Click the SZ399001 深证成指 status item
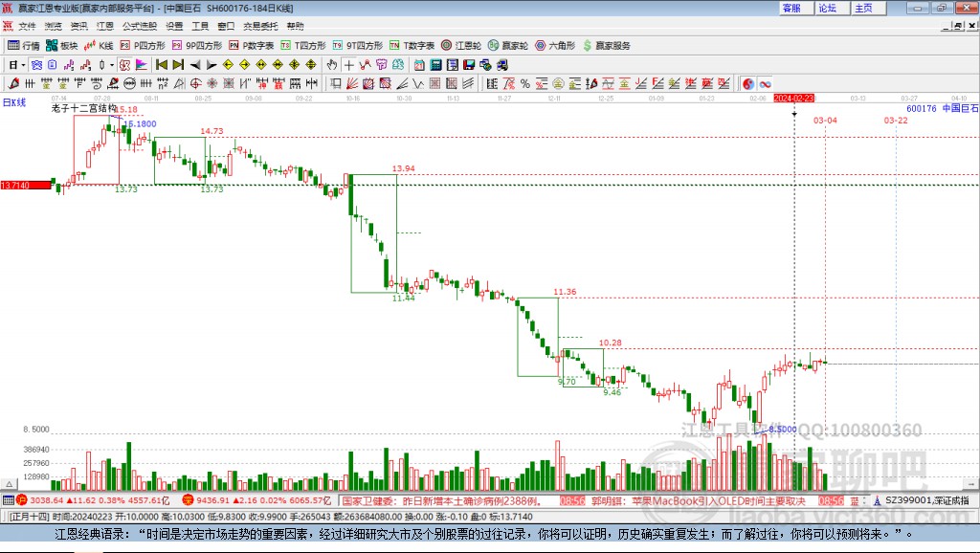The image size is (980, 553). coord(922,500)
